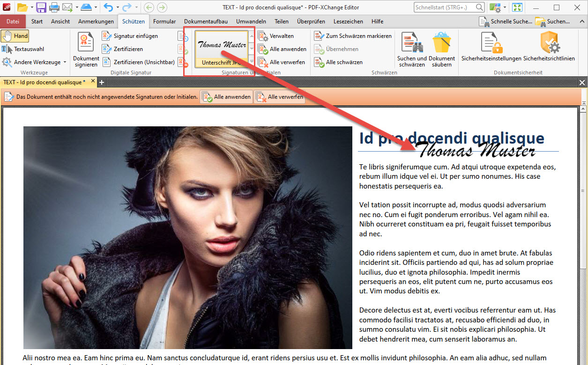This screenshot has height=365, width=588.
Task: Open the Anmerkungen tab
Action: [96, 22]
